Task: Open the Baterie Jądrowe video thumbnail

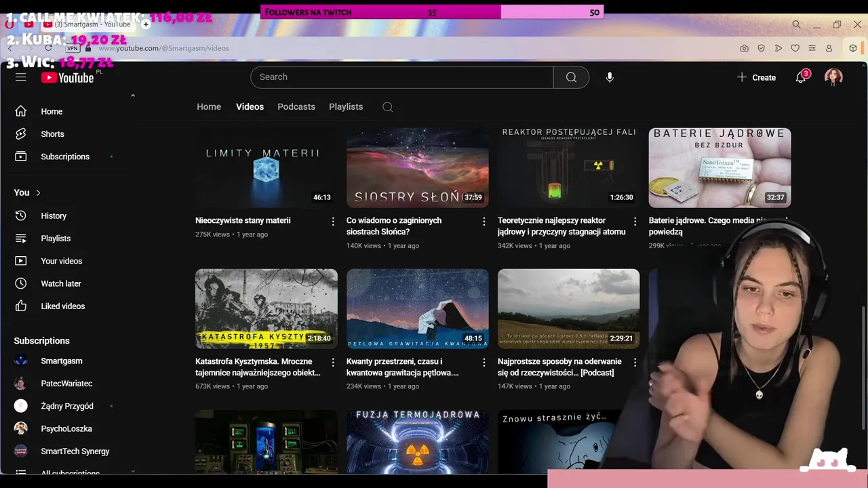Action: click(719, 167)
